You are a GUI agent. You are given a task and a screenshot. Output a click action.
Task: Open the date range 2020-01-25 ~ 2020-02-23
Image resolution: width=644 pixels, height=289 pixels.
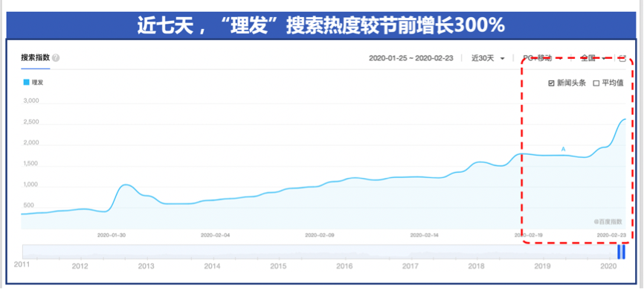(x=410, y=58)
